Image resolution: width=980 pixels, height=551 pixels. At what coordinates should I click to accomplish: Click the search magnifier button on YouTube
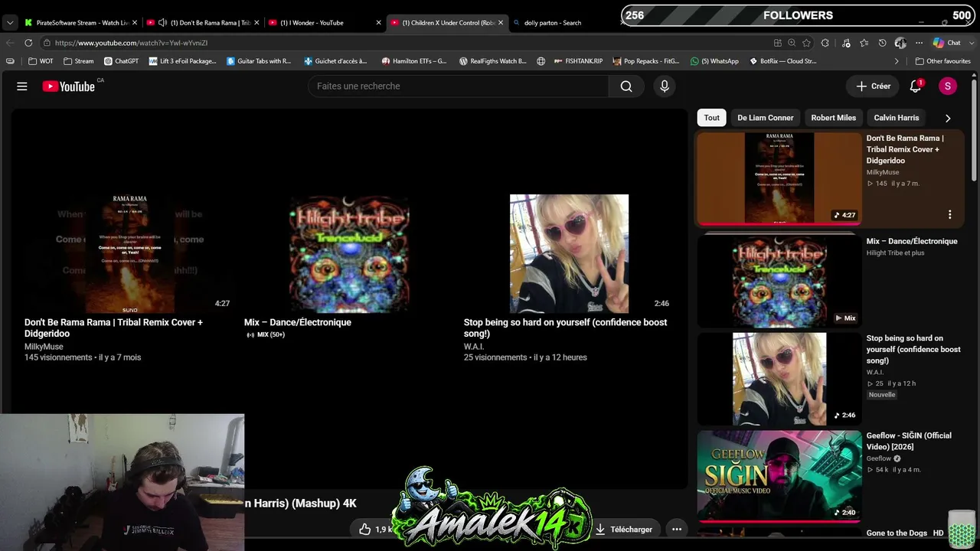pos(626,86)
